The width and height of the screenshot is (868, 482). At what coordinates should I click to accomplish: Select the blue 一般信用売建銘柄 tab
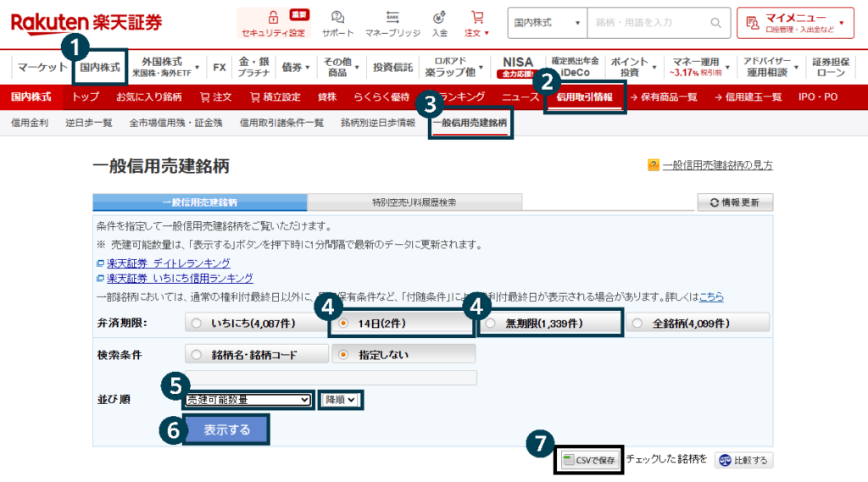pyautogui.click(x=200, y=202)
